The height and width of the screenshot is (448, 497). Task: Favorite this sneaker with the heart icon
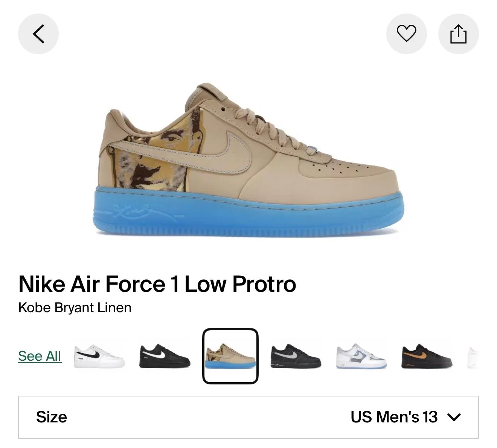coord(407,34)
